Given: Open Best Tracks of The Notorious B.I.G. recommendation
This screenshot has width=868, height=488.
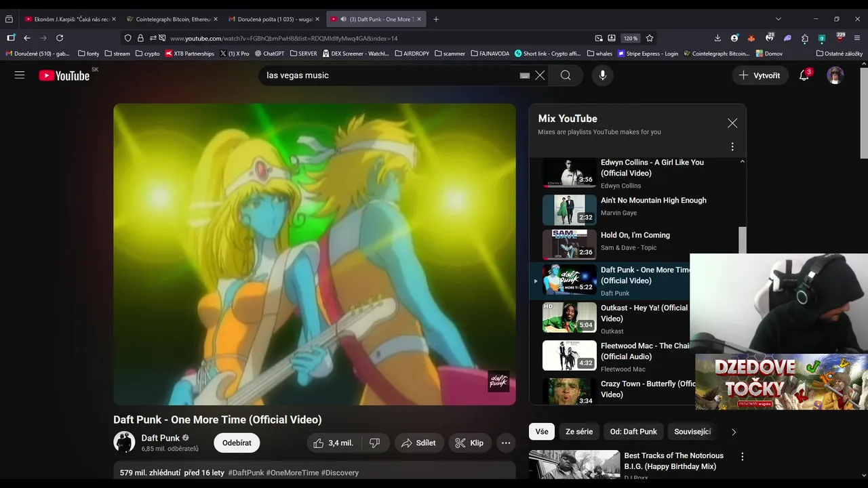Looking at the screenshot, I should click(x=673, y=461).
